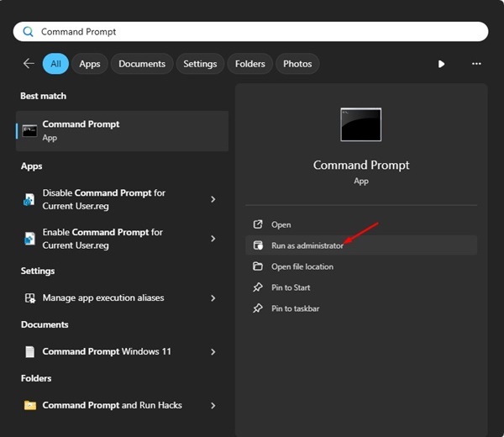Click Open in the Command Prompt actions

(x=281, y=224)
